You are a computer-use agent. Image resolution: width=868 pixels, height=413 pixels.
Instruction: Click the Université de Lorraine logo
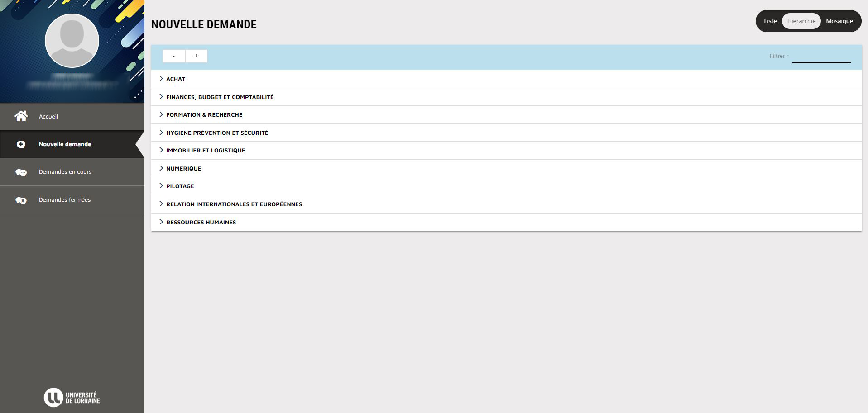tap(72, 398)
